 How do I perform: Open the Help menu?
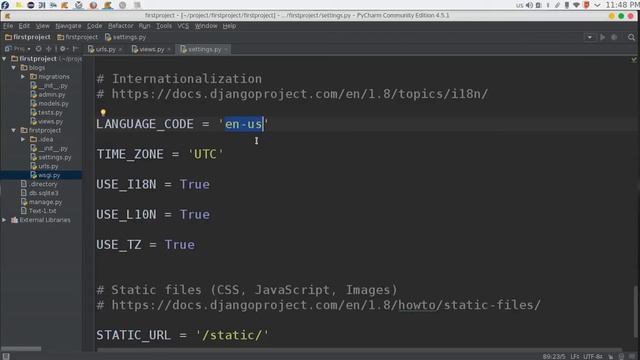coord(229,26)
